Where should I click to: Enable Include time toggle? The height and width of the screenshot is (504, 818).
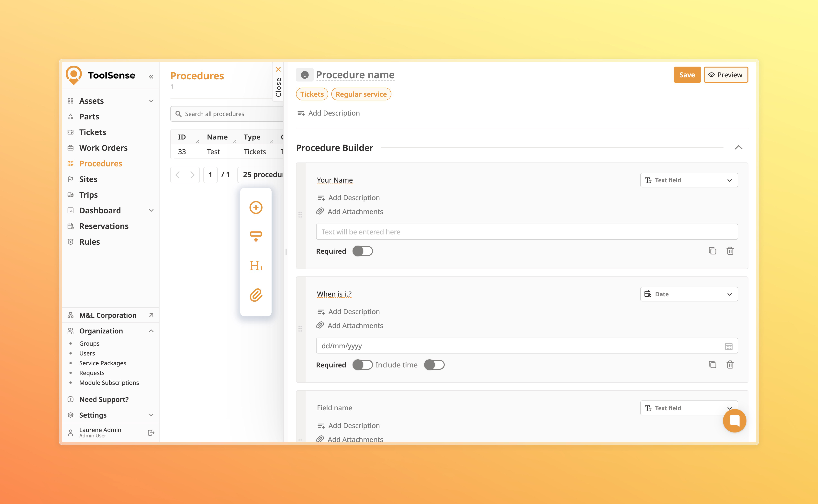(x=434, y=365)
